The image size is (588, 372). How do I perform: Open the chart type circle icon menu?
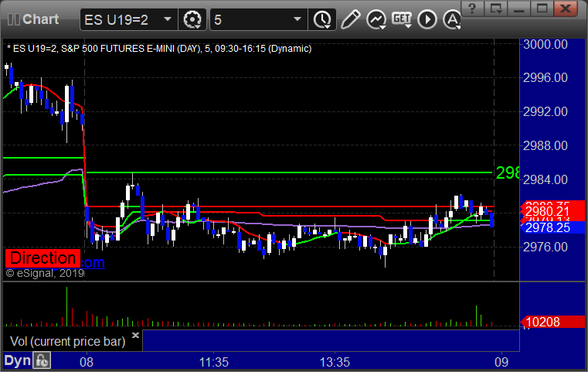click(x=376, y=19)
